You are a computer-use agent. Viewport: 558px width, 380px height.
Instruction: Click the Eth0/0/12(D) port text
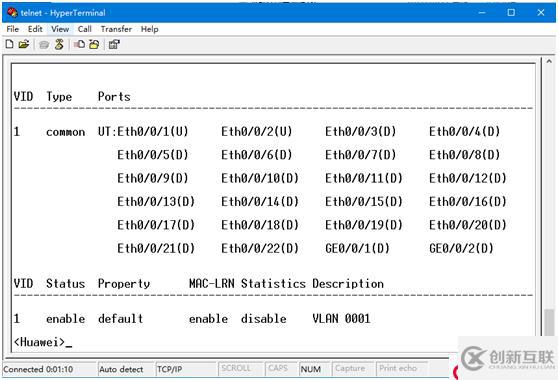click(x=468, y=178)
